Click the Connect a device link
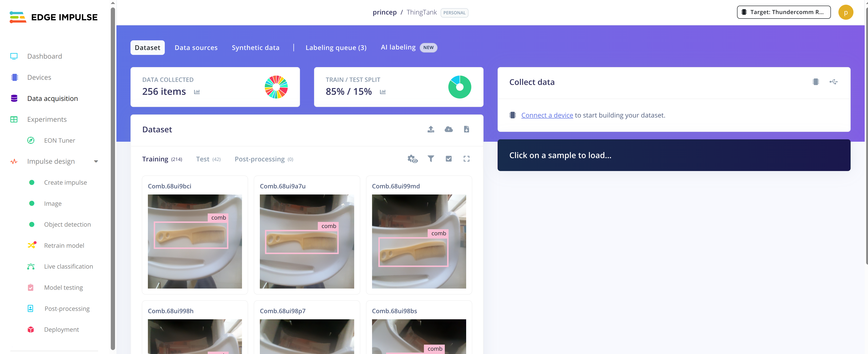This screenshot has width=868, height=354. tap(547, 115)
